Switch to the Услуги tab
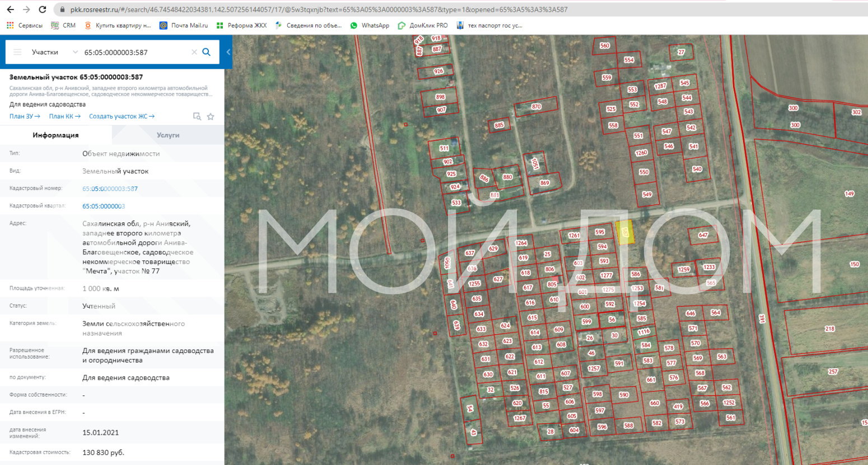 168,135
